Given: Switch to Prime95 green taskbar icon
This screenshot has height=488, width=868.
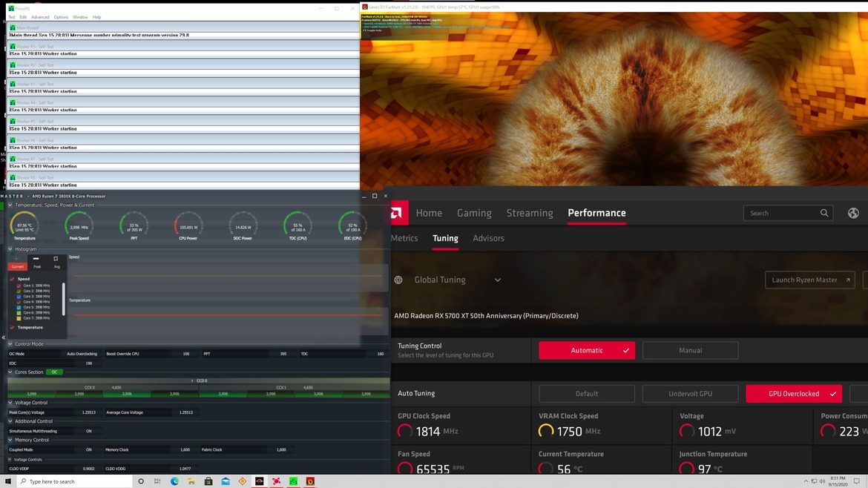Looking at the screenshot, I should coord(293,481).
